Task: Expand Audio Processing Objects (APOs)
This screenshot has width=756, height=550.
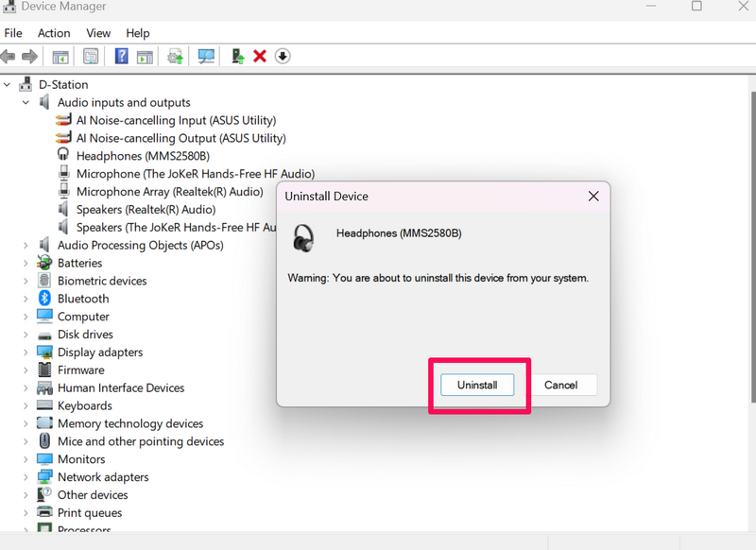Action: pos(26,246)
